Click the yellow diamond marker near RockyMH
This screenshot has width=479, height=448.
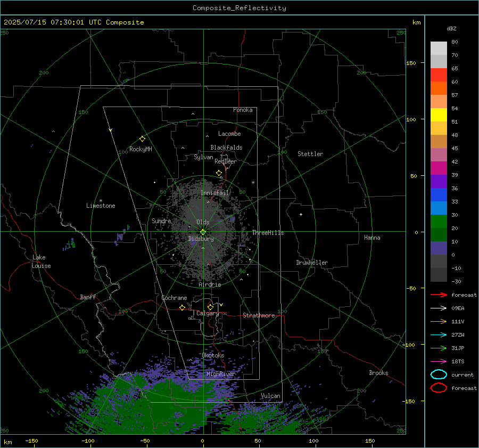click(x=142, y=139)
